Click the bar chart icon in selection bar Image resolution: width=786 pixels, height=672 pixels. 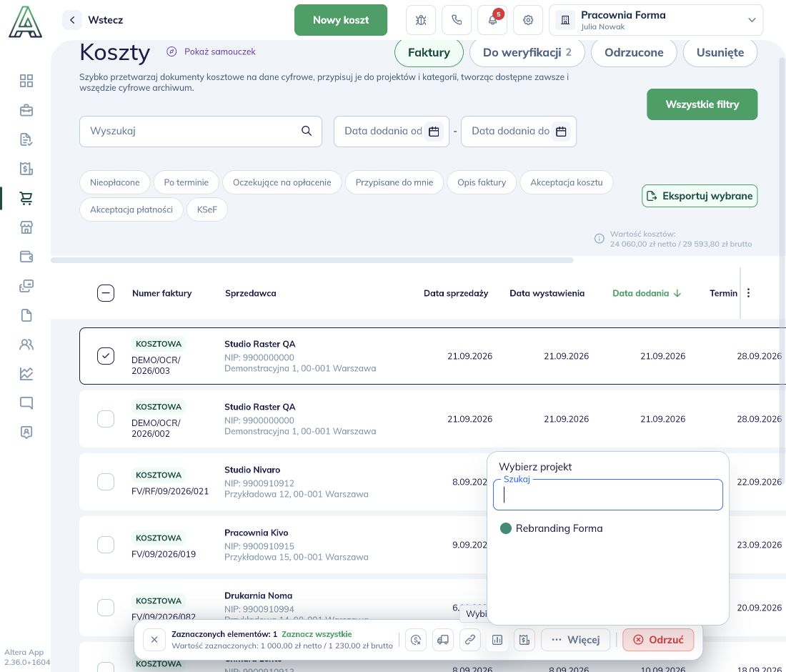tap(497, 639)
